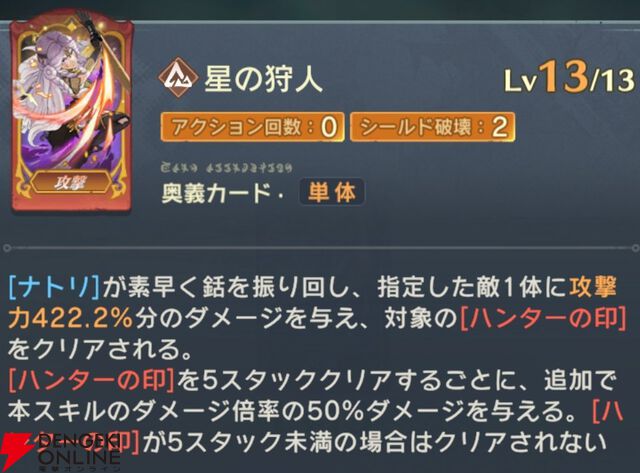Open the first [ハンターの印] keyword link
The width and height of the screenshot is (640, 473).
pyautogui.click(x=543, y=319)
